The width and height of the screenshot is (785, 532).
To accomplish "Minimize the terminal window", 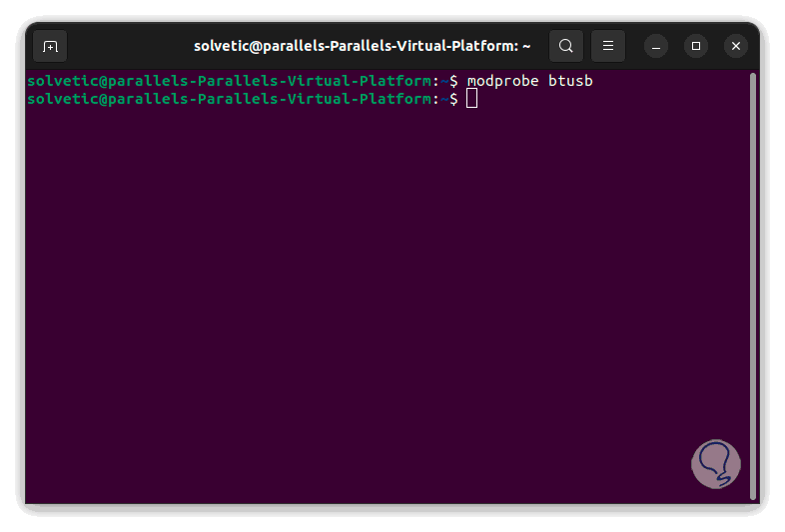I will (656, 46).
